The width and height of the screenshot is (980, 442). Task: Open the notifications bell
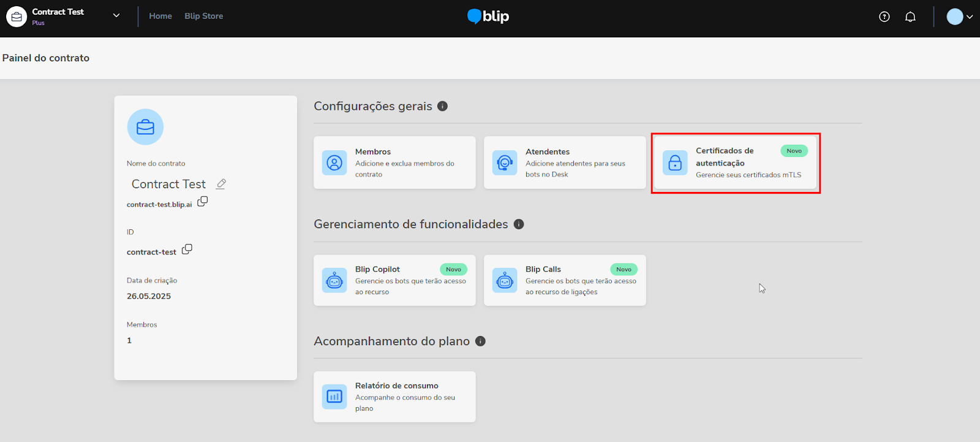pyautogui.click(x=910, y=17)
